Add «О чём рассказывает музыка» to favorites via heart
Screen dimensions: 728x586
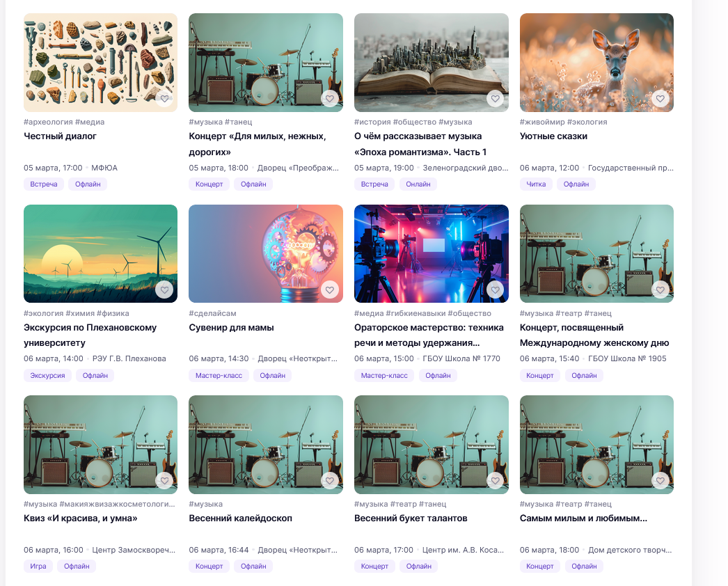point(496,98)
